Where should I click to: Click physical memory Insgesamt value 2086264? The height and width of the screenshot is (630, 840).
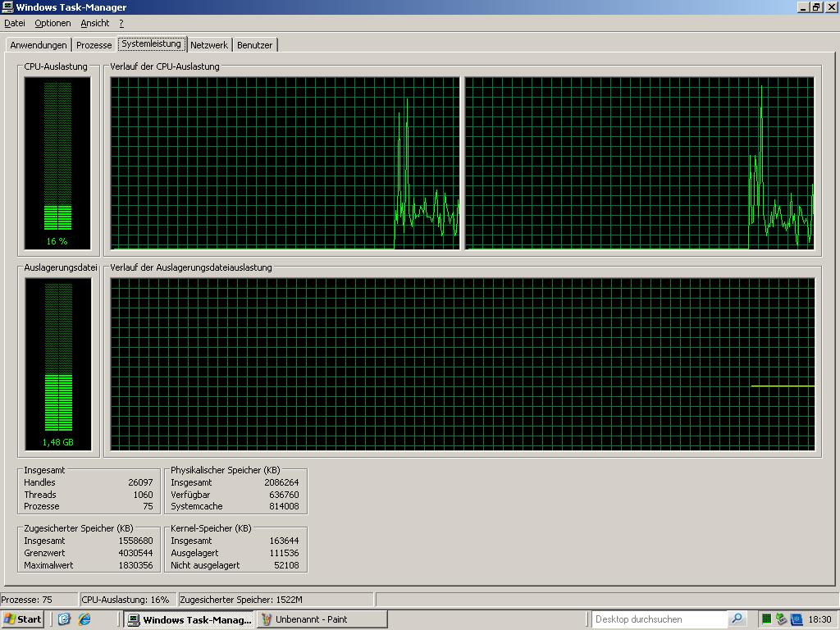[282, 482]
